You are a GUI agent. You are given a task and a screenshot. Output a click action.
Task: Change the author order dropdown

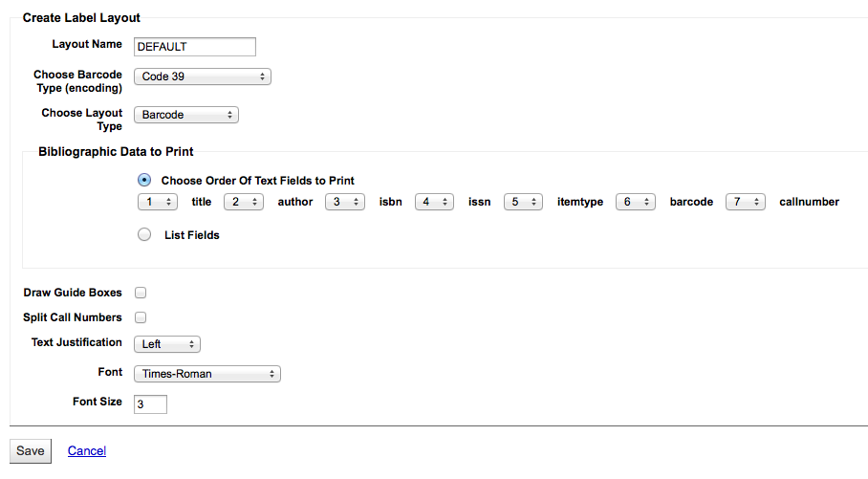244,202
